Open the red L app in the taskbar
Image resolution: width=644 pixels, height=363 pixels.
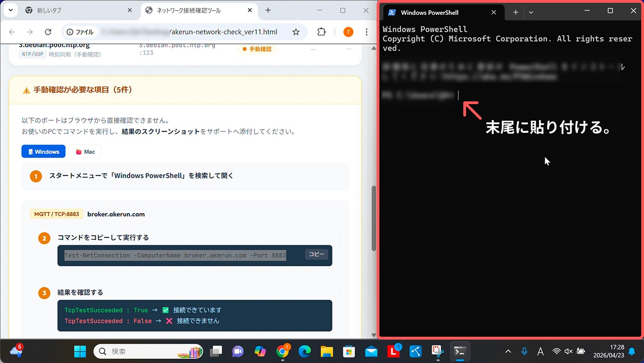(393, 351)
